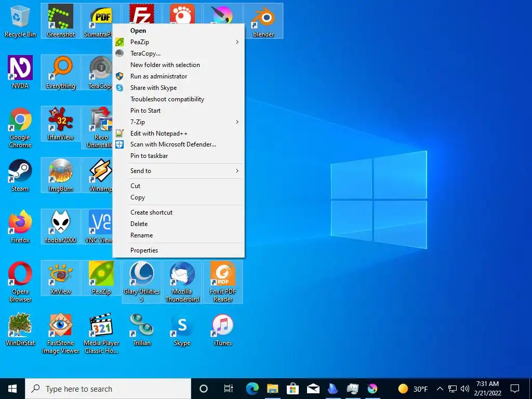Image resolution: width=532 pixels, height=399 pixels.
Task: Choose Create shortcut
Action: click(179, 212)
